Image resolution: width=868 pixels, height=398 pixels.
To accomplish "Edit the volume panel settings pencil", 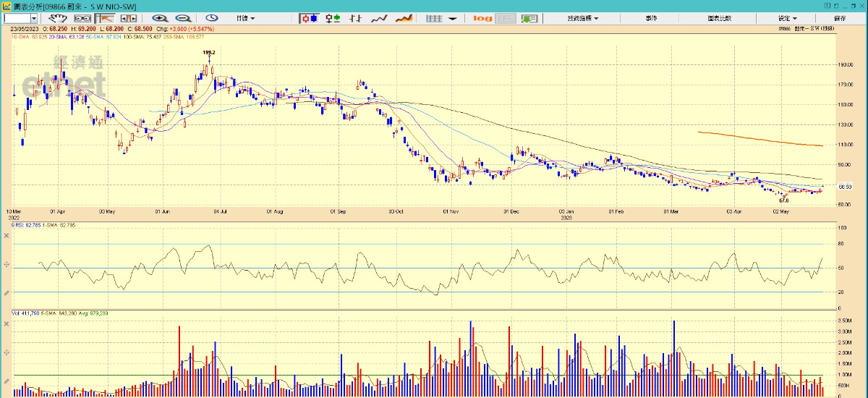I will 7,381.
